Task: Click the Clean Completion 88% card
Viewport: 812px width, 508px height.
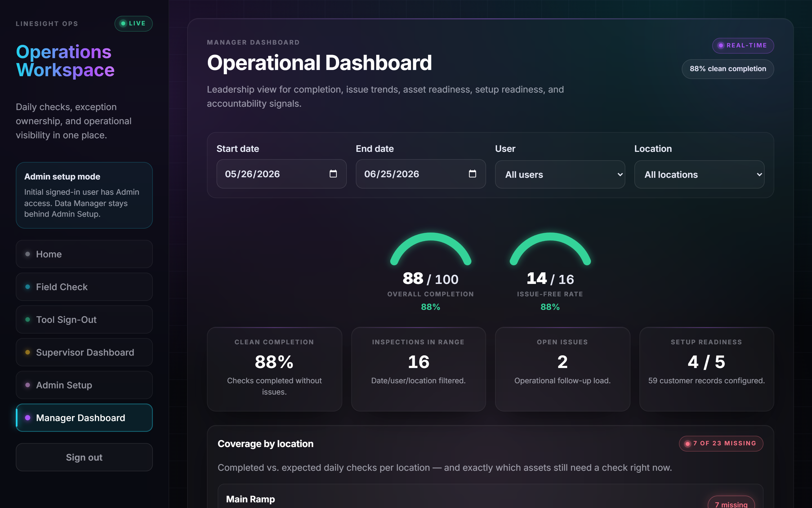Action: click(274, 369)
